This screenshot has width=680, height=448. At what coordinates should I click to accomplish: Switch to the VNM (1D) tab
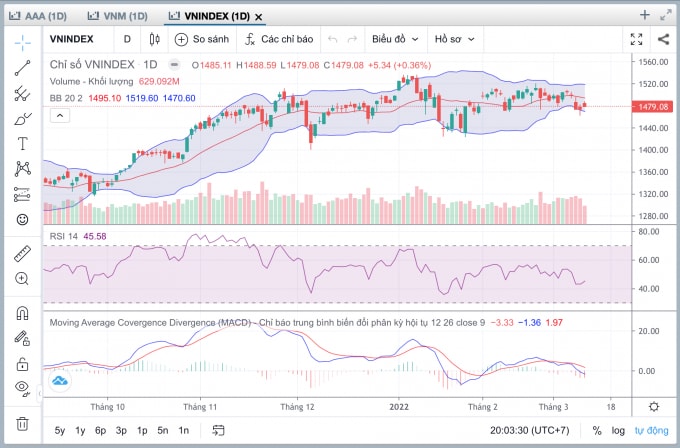point(118,16)
